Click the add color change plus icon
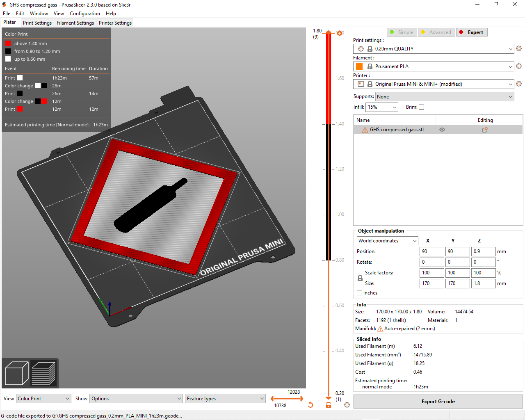This screenshot has width=525, height=420. [x=339, y=33]
